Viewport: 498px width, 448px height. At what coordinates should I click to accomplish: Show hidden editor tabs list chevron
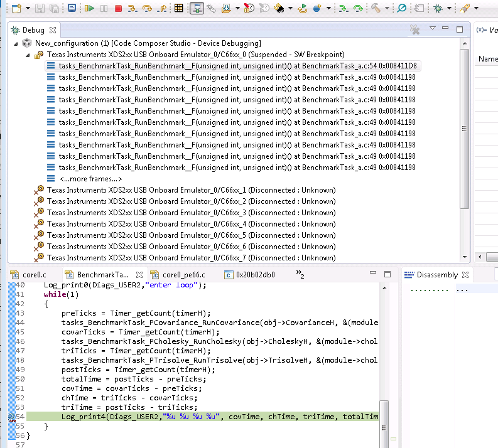pos(300,274)
